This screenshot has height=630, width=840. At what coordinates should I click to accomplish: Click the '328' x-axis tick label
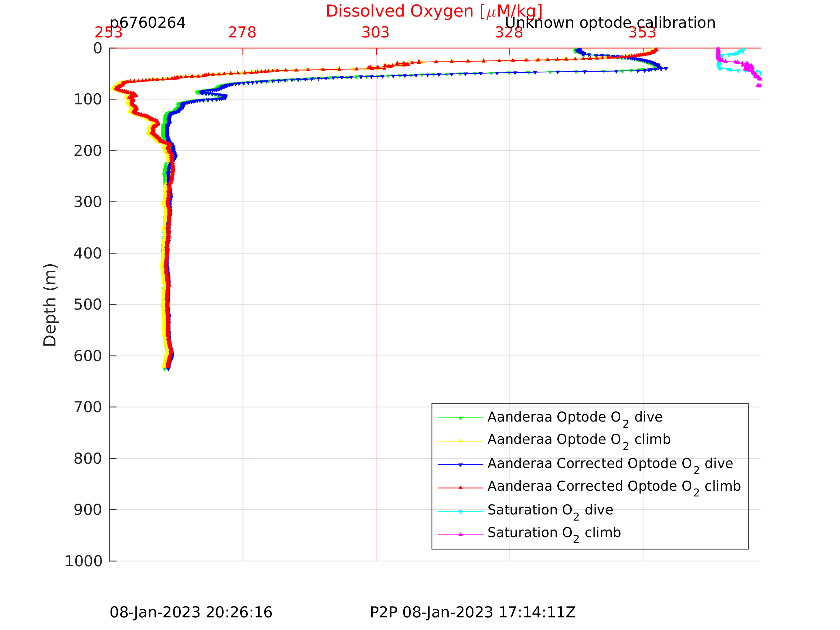[x=509, y=33]
